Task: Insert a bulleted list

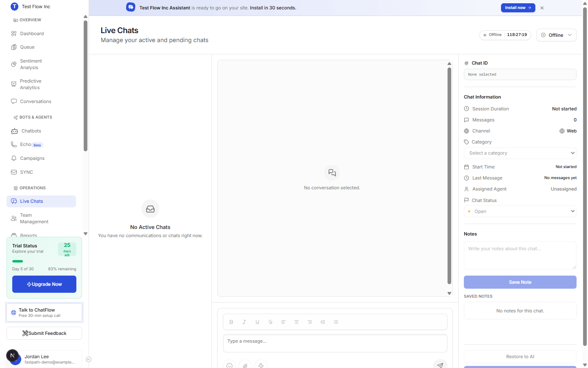Action: 336,322
